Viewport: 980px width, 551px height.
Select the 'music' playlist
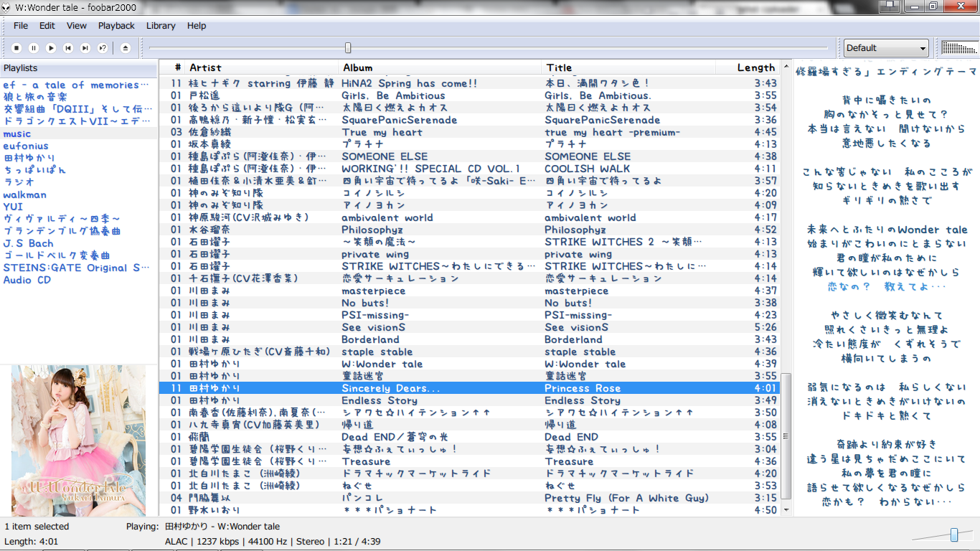[17, 133]
